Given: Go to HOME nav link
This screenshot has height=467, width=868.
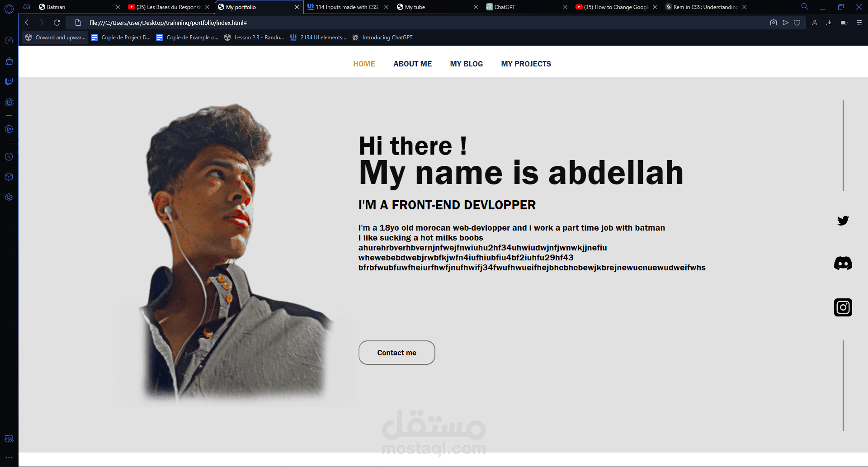Looking at the screenshot, I should pyautogui.click(x=364, y=64).
